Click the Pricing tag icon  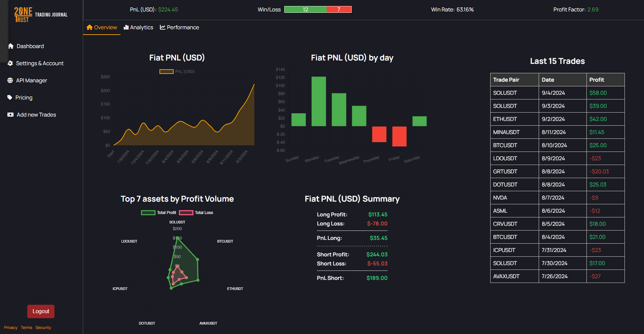(10, 97)
